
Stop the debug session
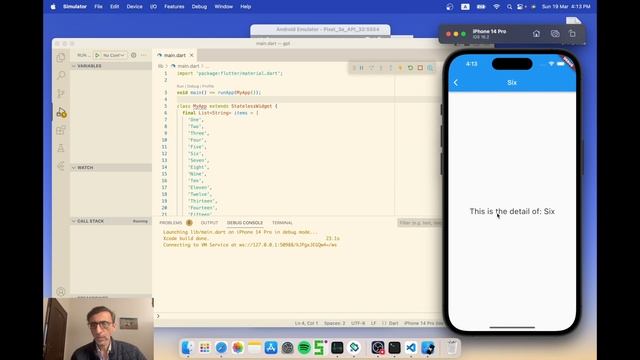(420, 68)
